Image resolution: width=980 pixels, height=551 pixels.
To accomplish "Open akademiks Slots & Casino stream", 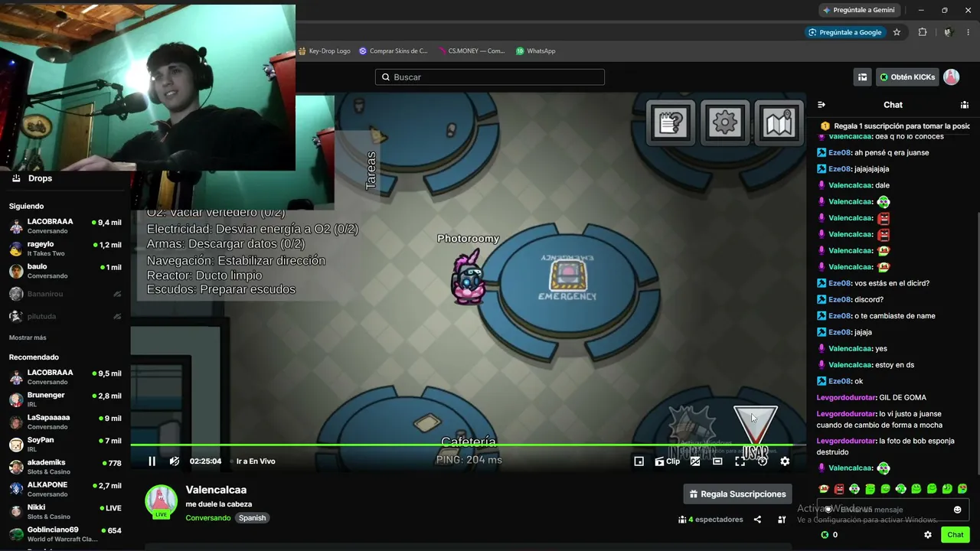I will pos(65,467).
